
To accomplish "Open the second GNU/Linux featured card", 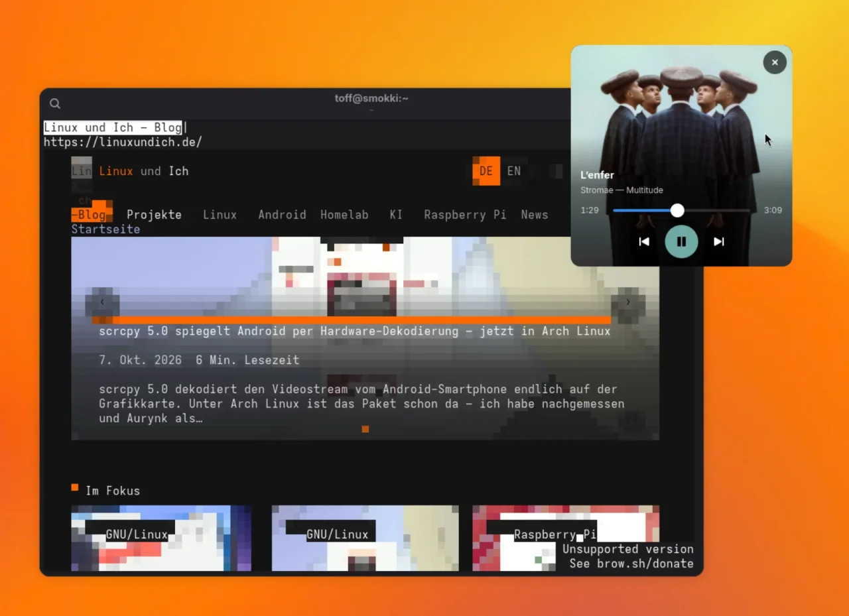I will pos(365,538).
